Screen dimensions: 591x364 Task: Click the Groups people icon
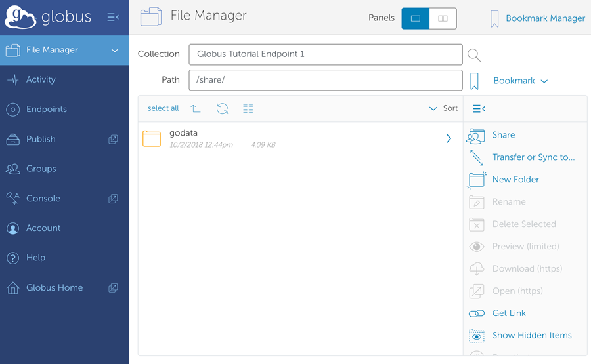click(13, 169)
